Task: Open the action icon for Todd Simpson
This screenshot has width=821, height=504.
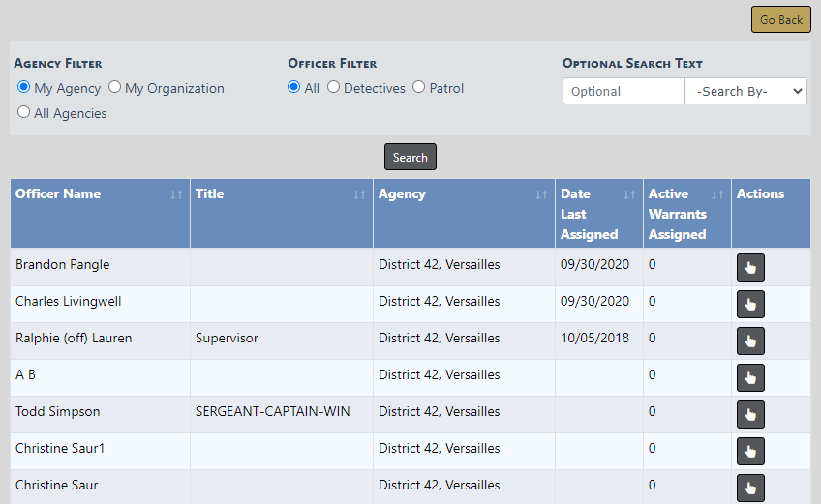Action: click(x=750, y=415)
